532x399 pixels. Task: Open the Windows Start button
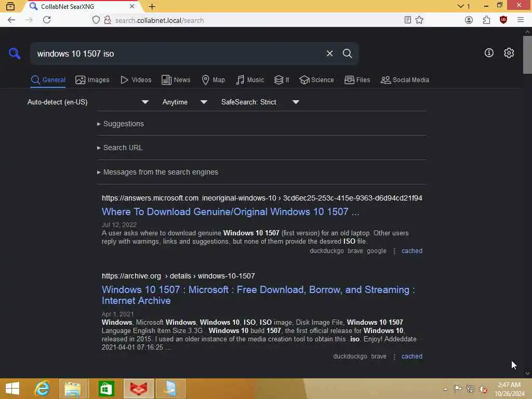(x=12, y=389)
